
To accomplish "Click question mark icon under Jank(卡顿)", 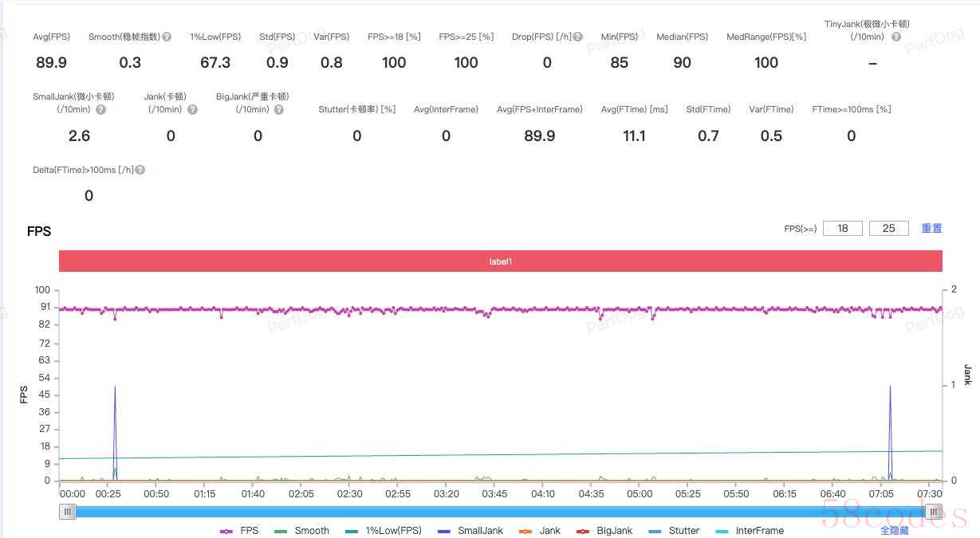I will tap(192, 110).
